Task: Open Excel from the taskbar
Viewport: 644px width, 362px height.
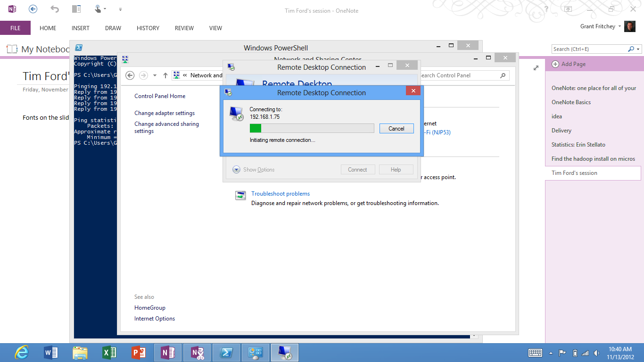Action: click(x=109, y=353)
